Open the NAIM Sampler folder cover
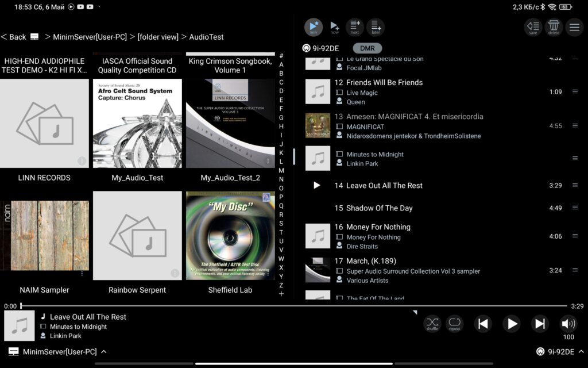This screenshot has height=368, width=588. (x=44, y=235)
